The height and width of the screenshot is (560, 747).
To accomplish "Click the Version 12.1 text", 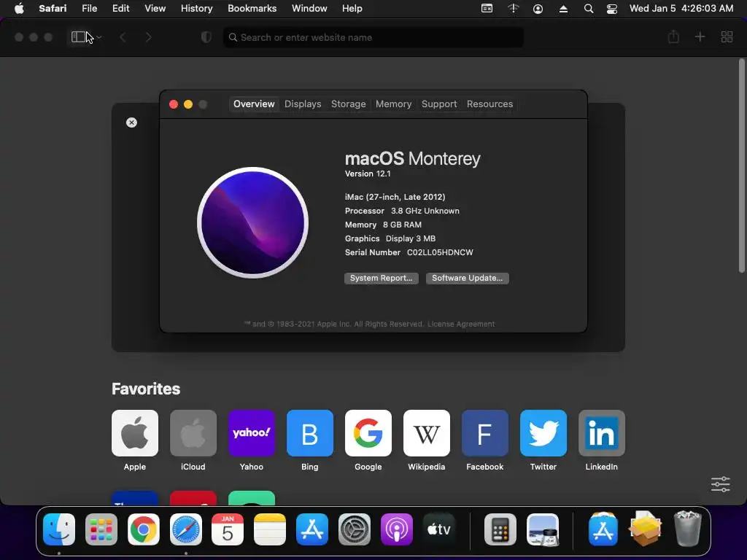I will coord(368,174).
